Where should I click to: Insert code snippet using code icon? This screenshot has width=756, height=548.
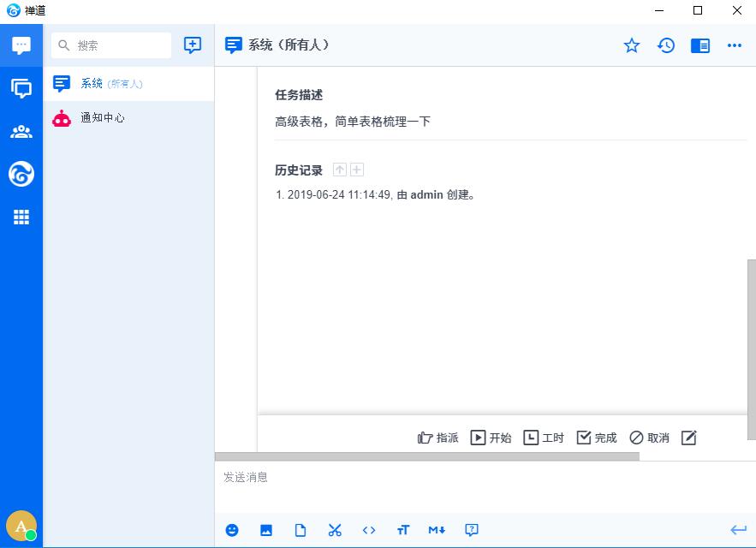pos(369,530)
